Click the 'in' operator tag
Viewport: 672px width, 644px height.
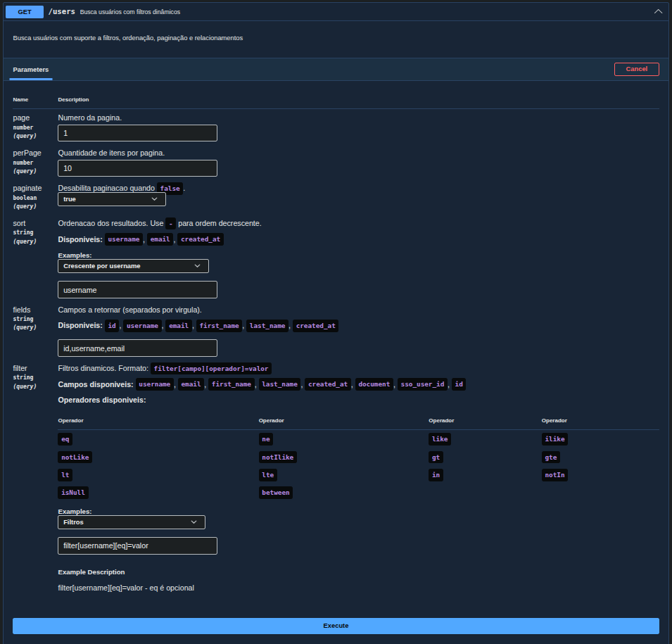click(x=436, y=475)
